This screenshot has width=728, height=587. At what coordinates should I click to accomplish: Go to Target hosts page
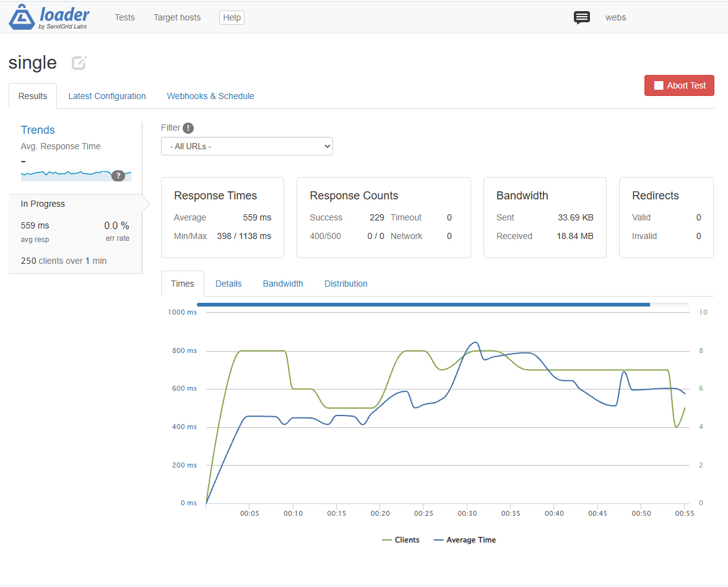coord(177,17)
